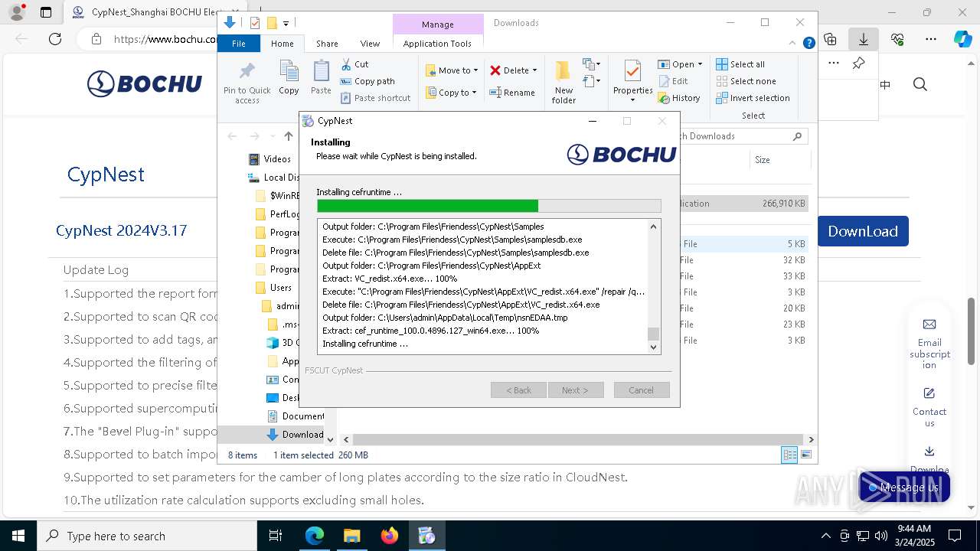Open Edge settings and more menu
This screenshot has width=980, height=551.
coord(931,39)
